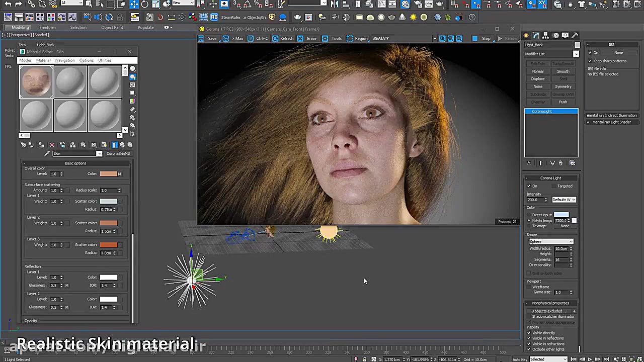Uncheck Keep sharp patterns in IES rollout
The width and height of the screenshot is (644, 362).
590,61
